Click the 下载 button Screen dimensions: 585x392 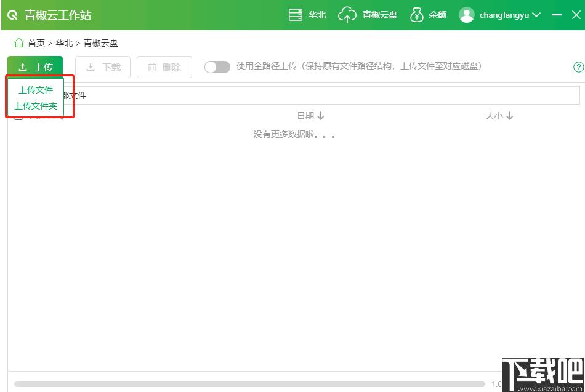[x=103, y=67]
